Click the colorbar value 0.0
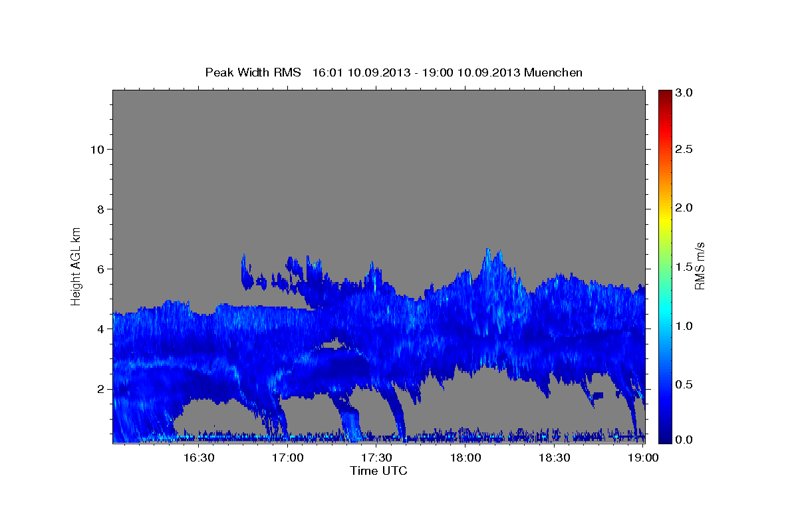This screenshot has height=532, width=798. [x=685, y=440]
